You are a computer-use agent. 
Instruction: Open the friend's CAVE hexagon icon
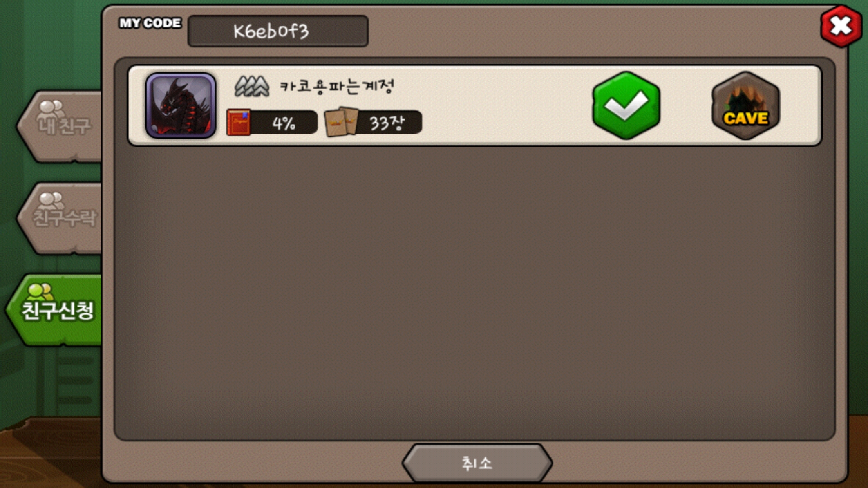(745, 105)
